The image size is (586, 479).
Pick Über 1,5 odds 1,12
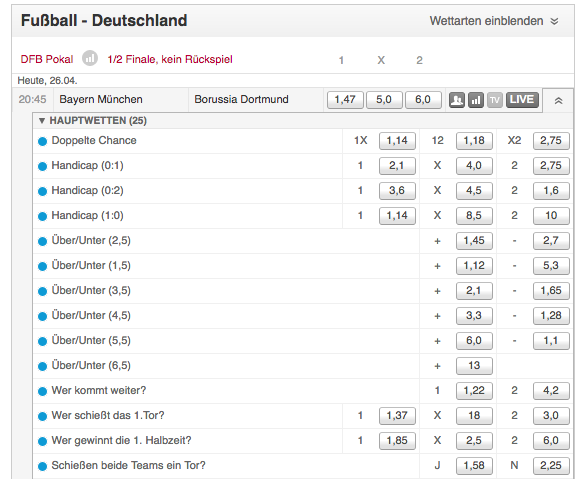(x=474, y=266)
